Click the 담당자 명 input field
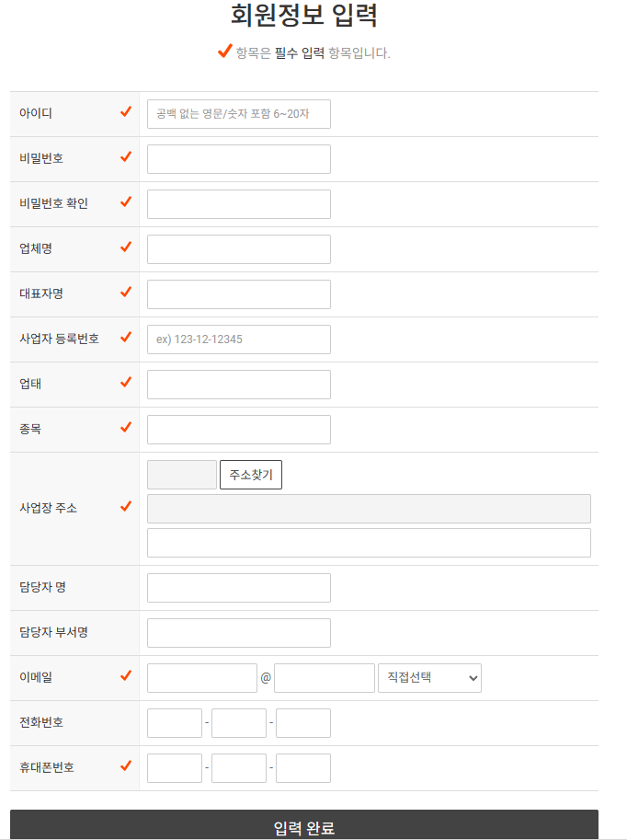The image size is (627, 840). pyautogui.click(x=238, y=587)
